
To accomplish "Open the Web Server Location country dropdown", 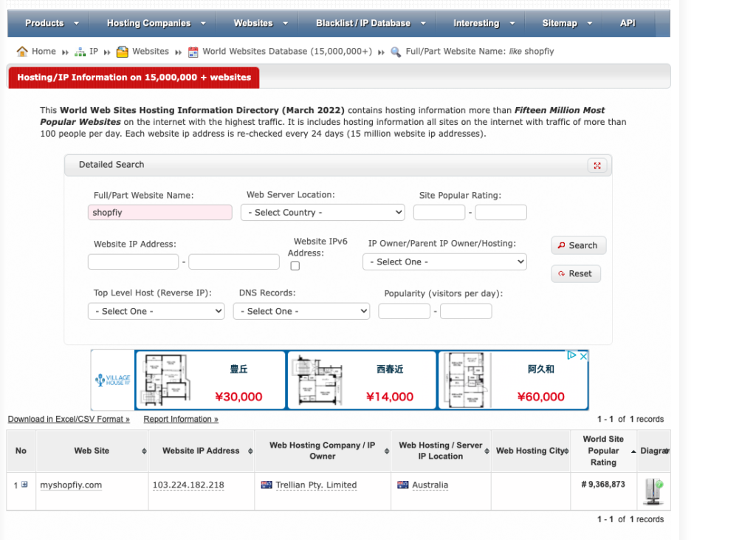I will [323, 213].
